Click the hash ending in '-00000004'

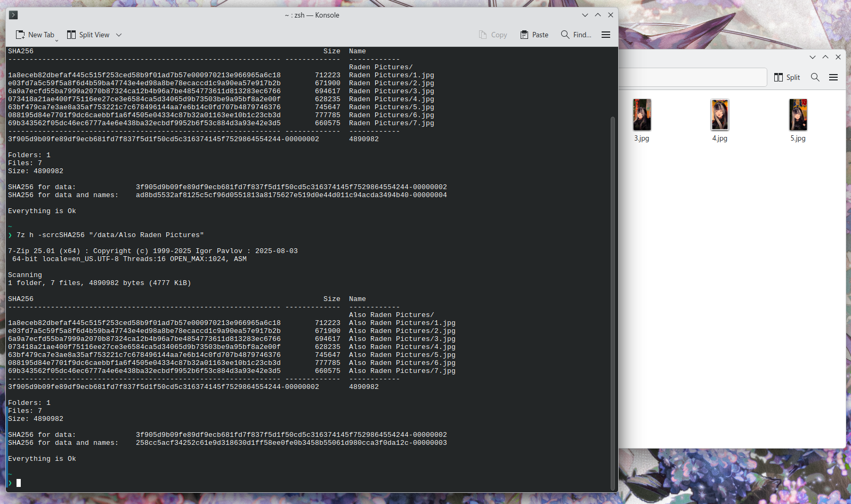[x=291, y=195]
